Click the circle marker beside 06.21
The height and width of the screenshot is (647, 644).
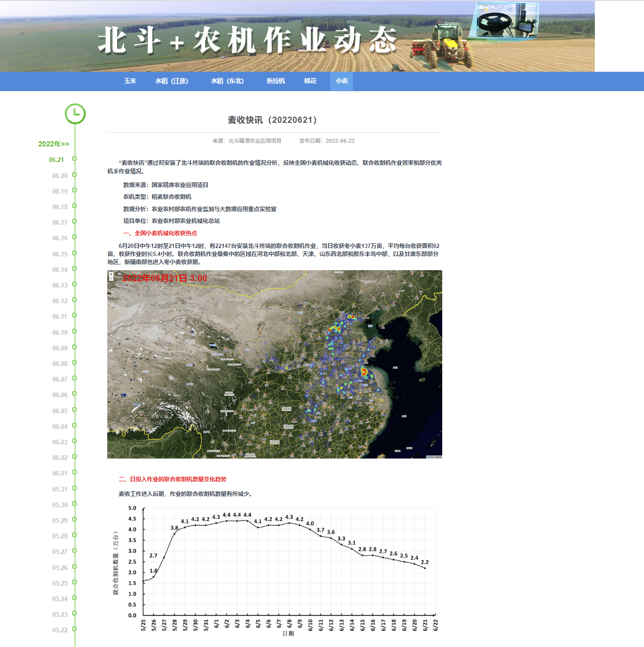pos(74,159)
